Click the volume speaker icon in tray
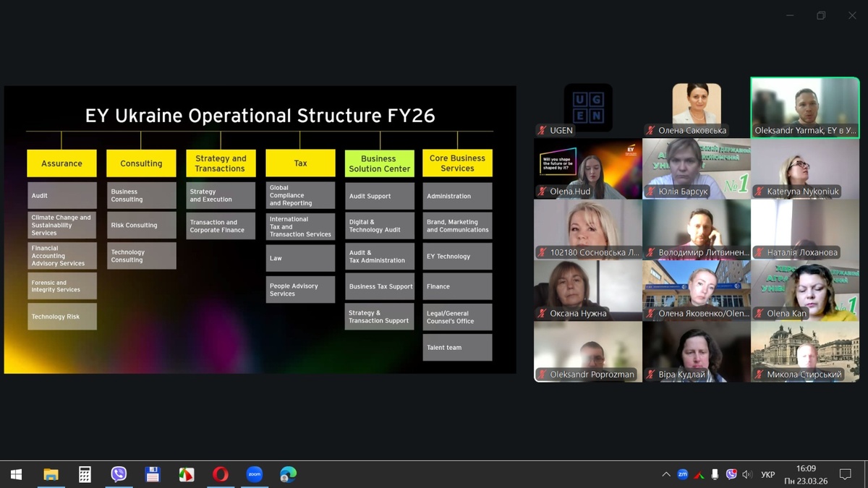This screenshot has width=868, height=488. click(x=747, y=474)
